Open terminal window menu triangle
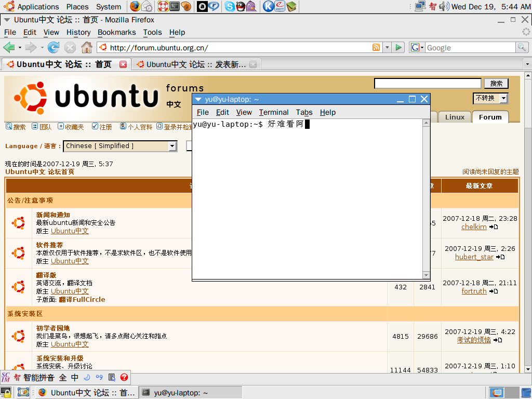 198,99
